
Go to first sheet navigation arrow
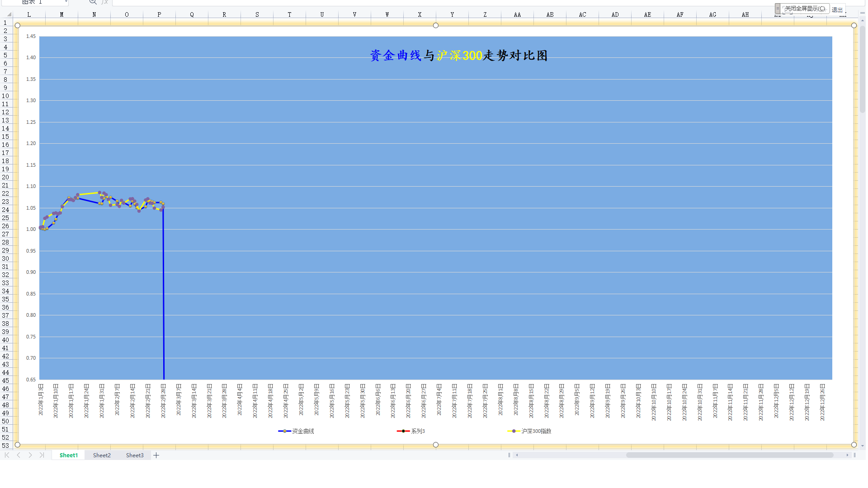click(7, 455)
